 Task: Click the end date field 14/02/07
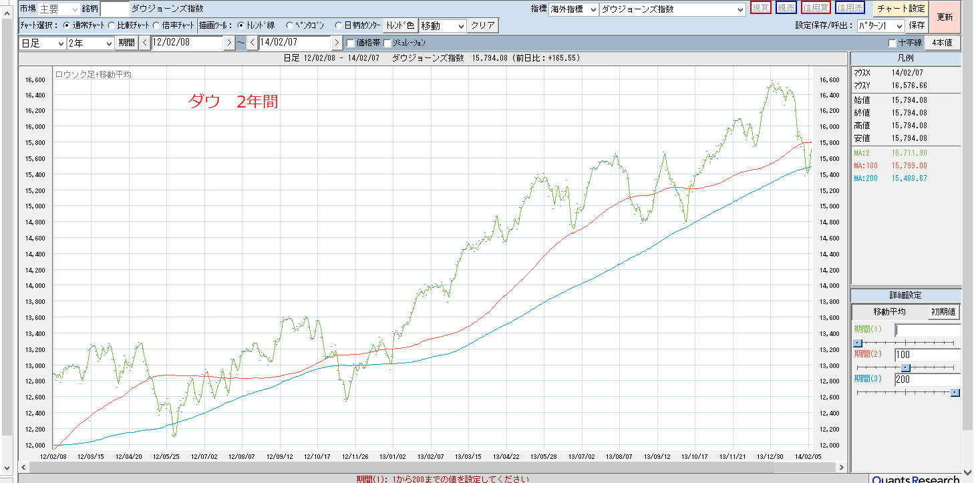295,43
